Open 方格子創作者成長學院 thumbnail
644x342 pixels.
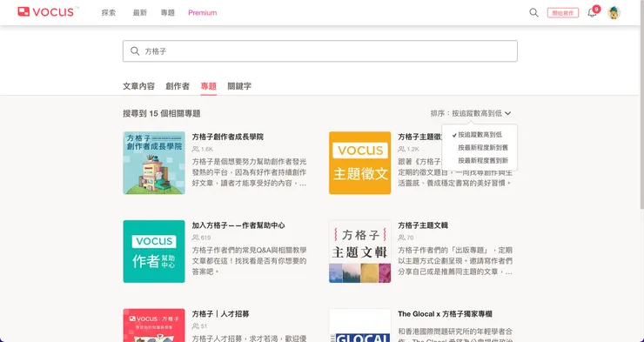154,163
